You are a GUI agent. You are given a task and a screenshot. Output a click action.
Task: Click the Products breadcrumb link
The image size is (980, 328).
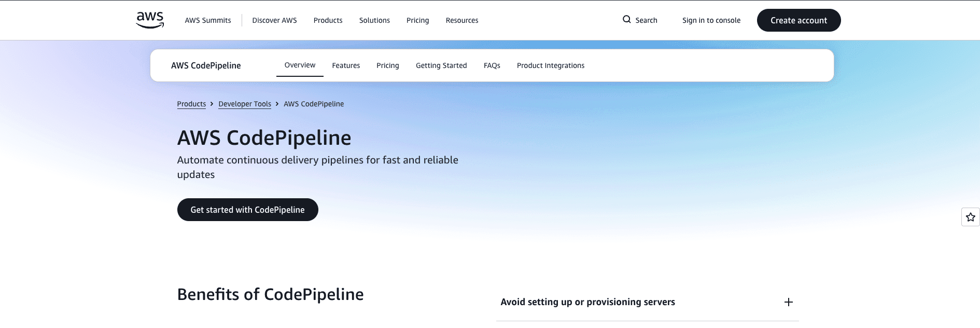click(x=191, y=104)
